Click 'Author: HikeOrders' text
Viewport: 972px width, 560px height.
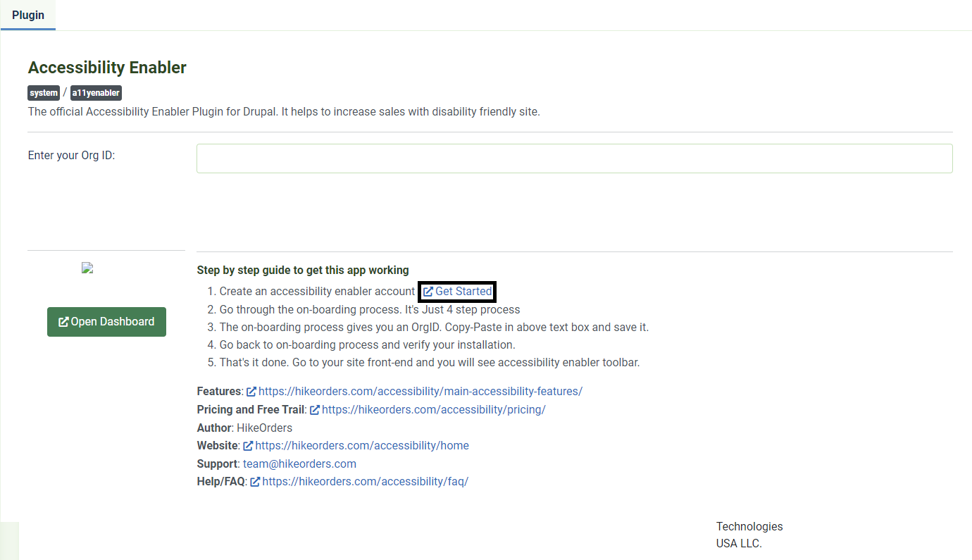pos(244,428)
